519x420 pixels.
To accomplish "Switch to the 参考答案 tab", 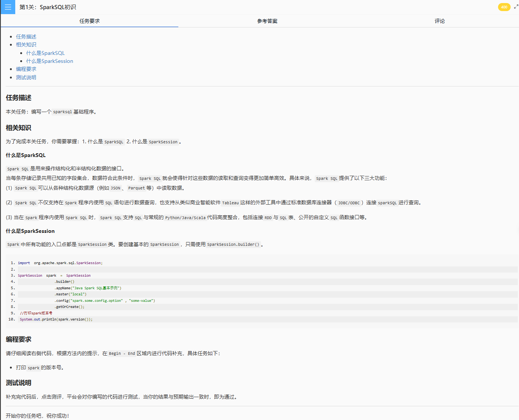I will pos(267,21).
